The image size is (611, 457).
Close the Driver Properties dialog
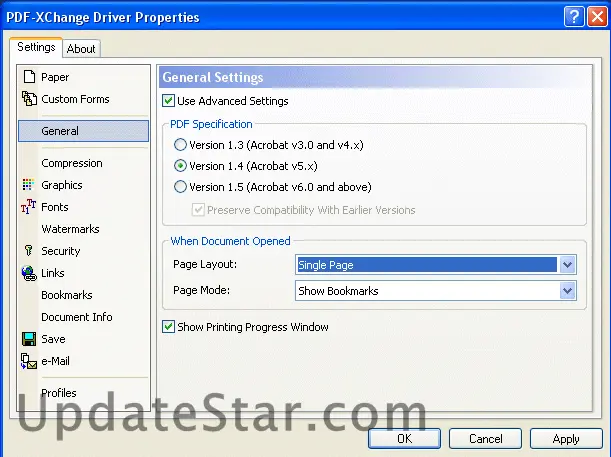pyautogui.click(x=597, y=17)
